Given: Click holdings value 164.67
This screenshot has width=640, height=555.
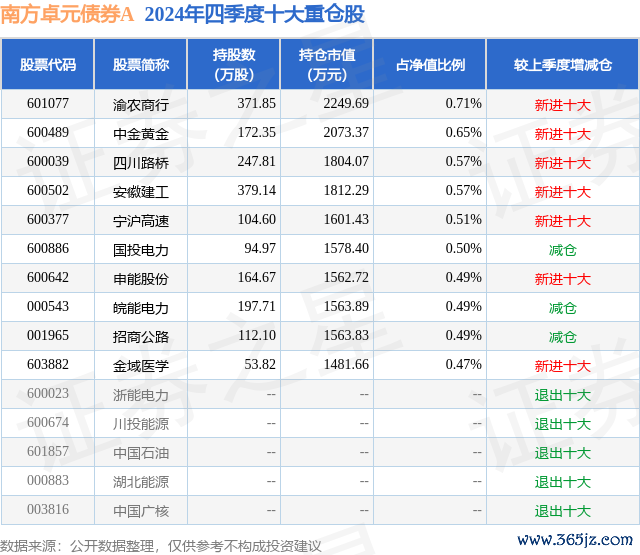Looking at the screenshot, I should coord(257,278).
